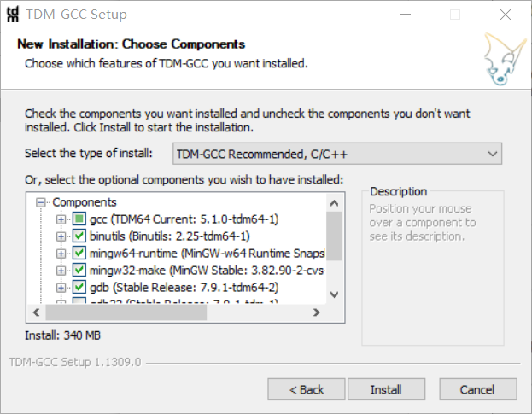The image size is (532, 414).
Task: Select the mingw64-runtime component label
Action: (x=207, y=254)
